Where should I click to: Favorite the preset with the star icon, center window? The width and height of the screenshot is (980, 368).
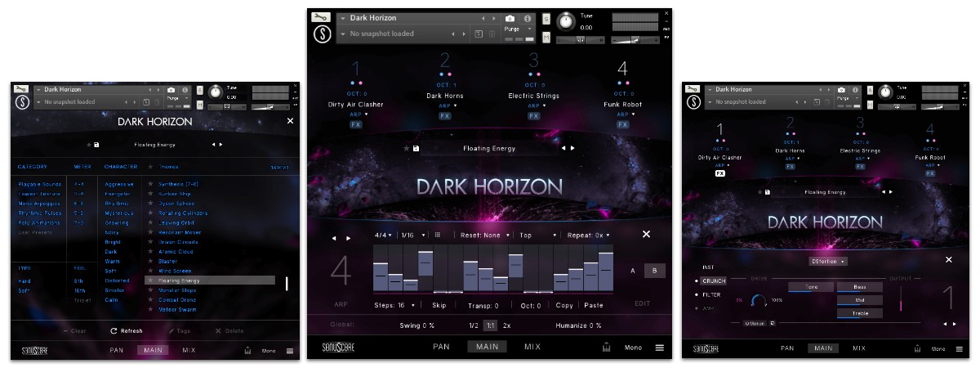pos(406,149)
